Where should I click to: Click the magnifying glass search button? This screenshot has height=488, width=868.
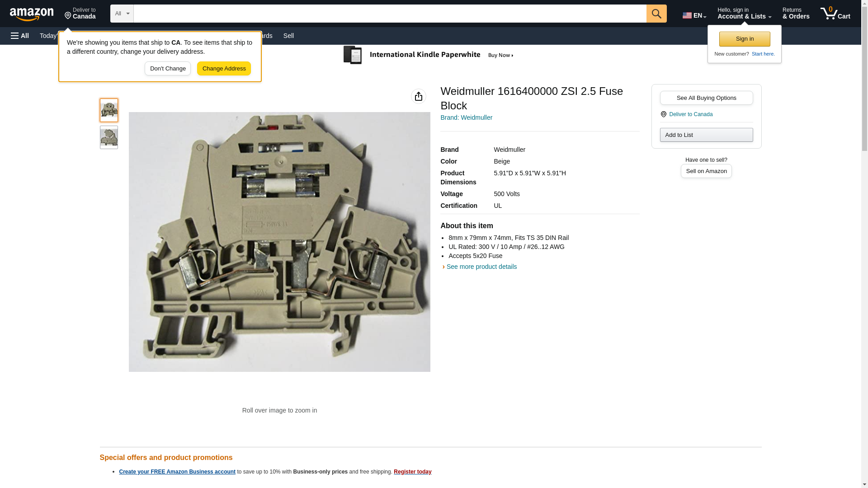click(656, 14)
